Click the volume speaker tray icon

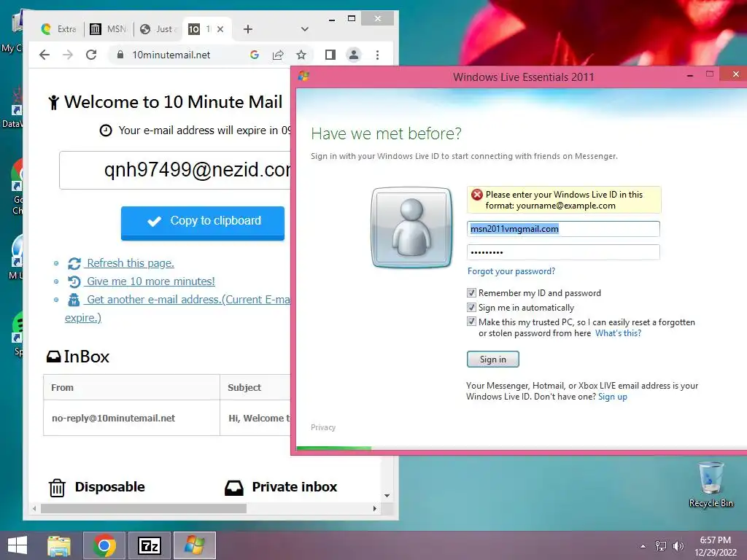point(678,546)
